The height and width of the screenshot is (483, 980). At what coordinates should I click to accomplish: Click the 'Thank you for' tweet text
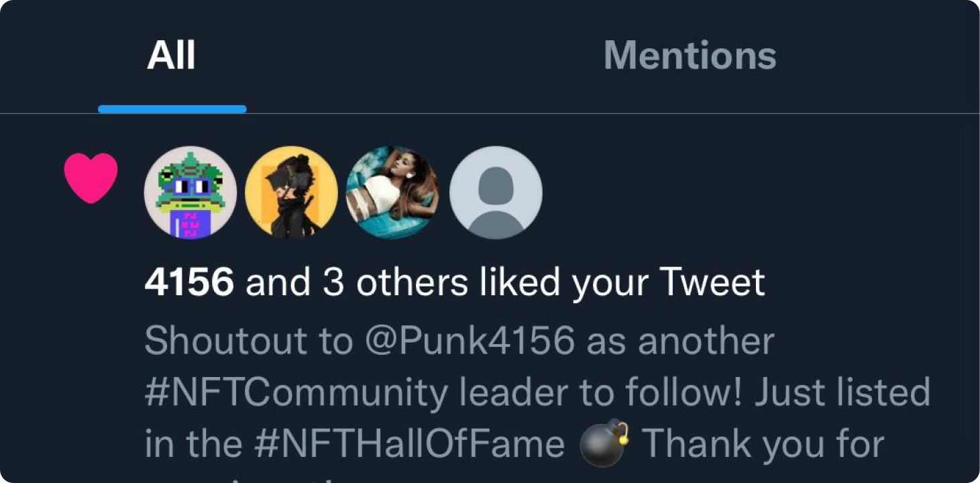[764, 445]
